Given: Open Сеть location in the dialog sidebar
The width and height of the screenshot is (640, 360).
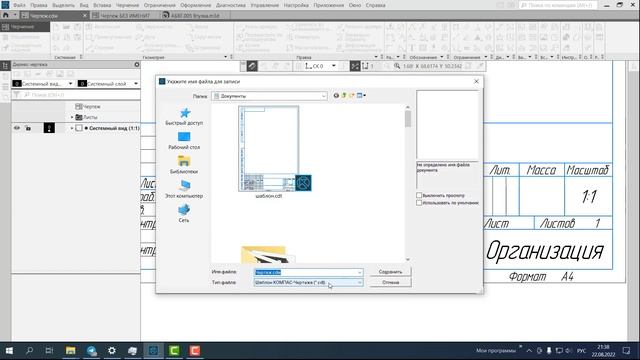Looking at the screenshot, I should click(x=184, y=214).
